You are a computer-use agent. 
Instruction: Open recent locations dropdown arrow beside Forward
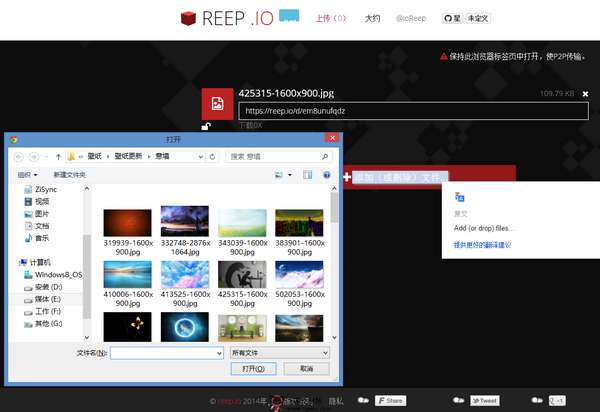tap(47, 156)
